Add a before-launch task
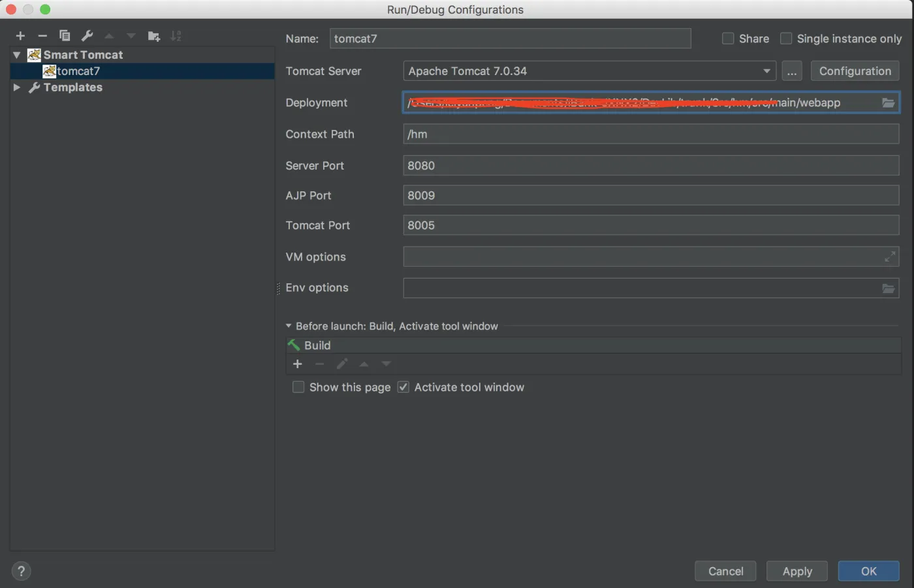This screenshot has height=588, width=914. 298,364
